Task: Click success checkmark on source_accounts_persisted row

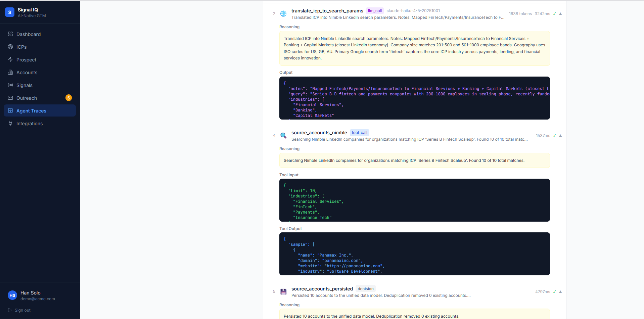Action: [x=554, y=292]
